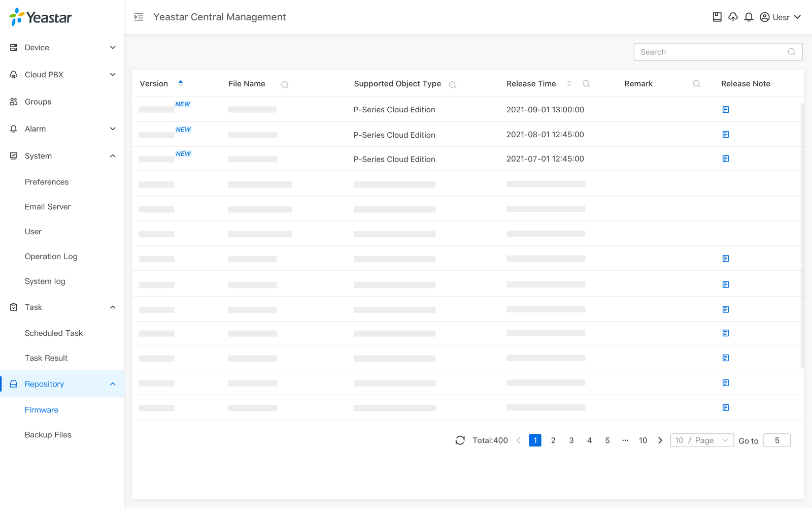
Task: Open the User submenu item
Action: 33,232
